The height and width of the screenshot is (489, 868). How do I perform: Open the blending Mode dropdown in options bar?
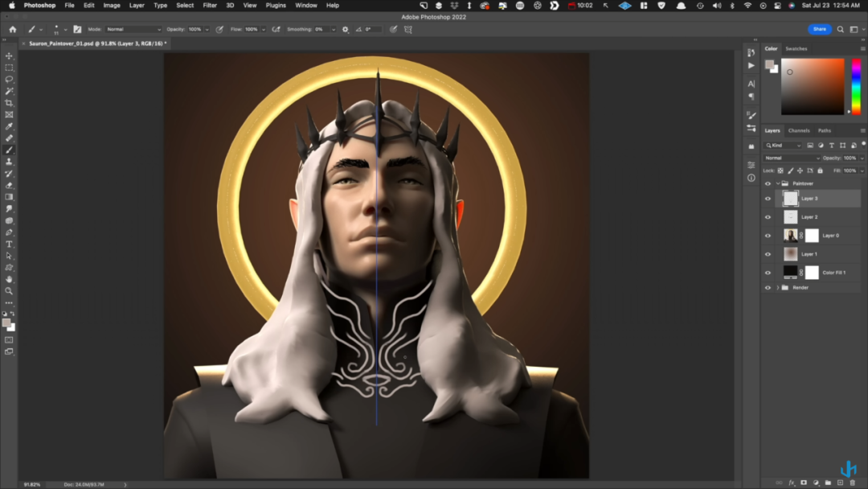tap(133, 29)
